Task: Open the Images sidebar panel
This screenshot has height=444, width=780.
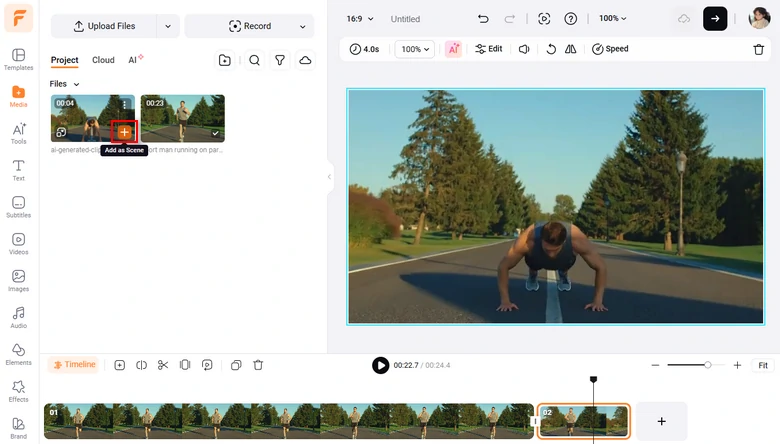Action: tap(18, 280)
